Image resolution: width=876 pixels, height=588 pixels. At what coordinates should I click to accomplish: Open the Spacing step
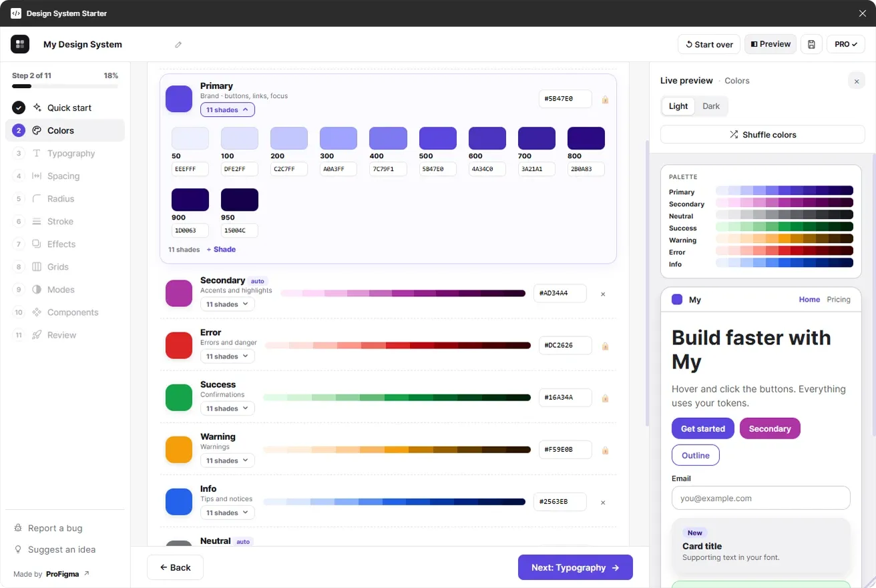[65, 176]
